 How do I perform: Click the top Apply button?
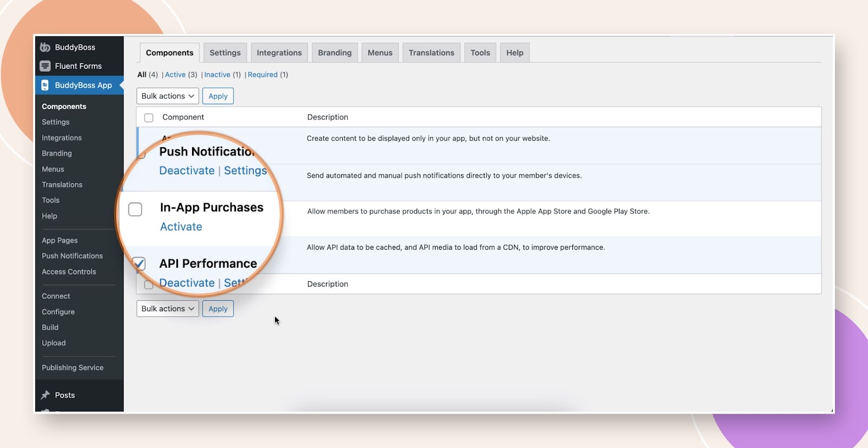[218, 96]
